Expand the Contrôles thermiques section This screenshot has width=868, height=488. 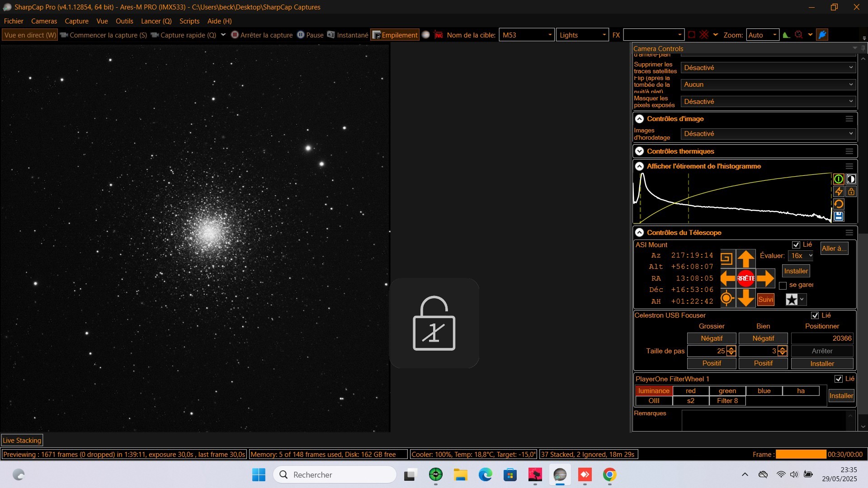(x=639, y=151)
